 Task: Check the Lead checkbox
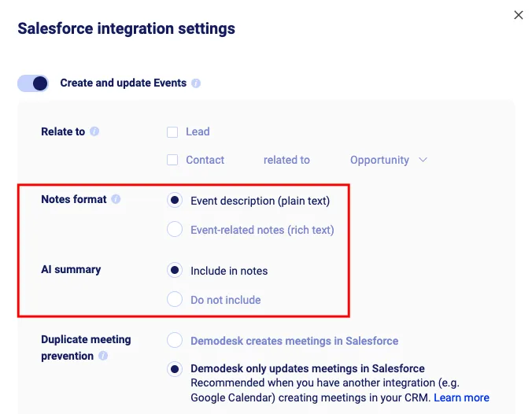(172, 132)
